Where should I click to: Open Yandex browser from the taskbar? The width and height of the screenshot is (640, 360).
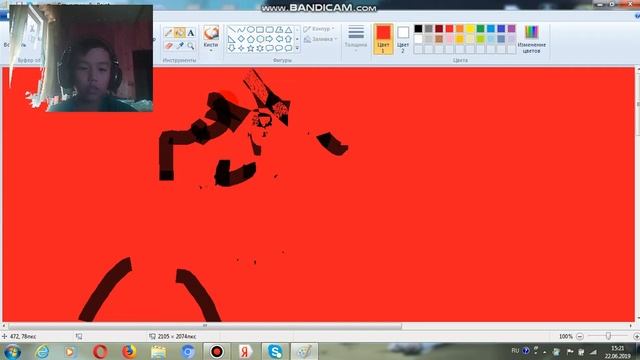point(245,351)
